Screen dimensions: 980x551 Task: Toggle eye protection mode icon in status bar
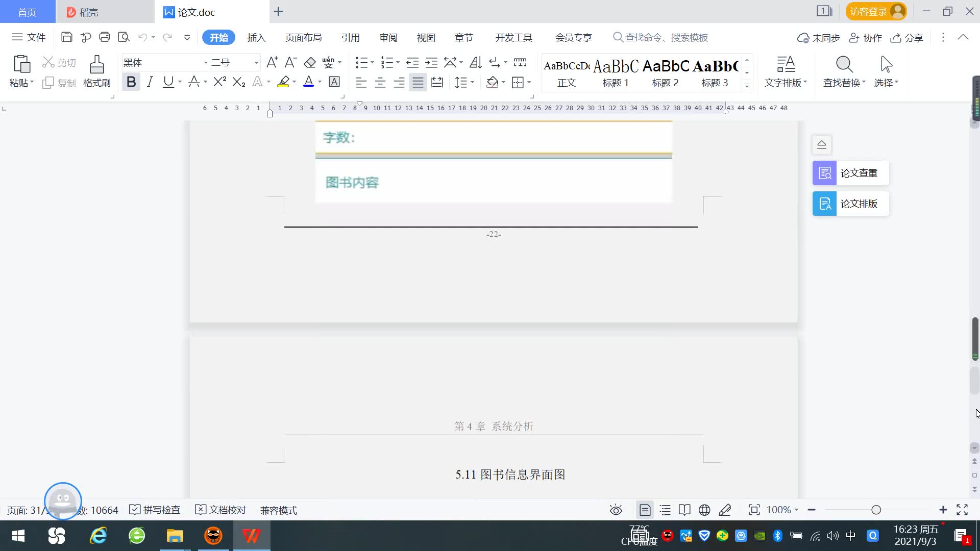pyautogui.click(x=616, y=510)
